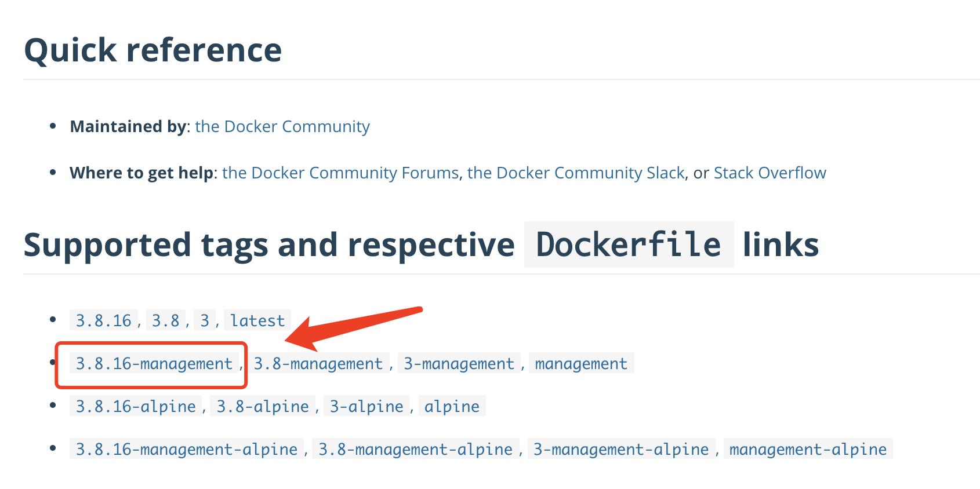Viewport: 980px width, 489px height.
Task: Click the 3.8.16-management tag link
Action: click(x=154, y=363)
